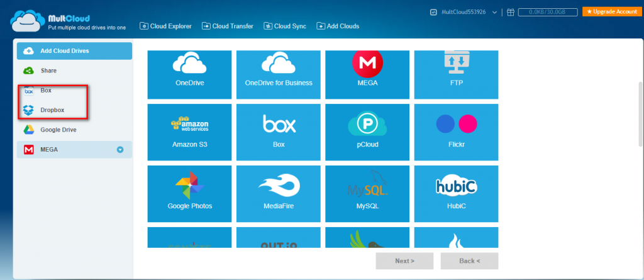Image resolution: width=644 pixels, height=280 pixels.
Task: Choose the MediaFire tile
Action: coord(279,194)
